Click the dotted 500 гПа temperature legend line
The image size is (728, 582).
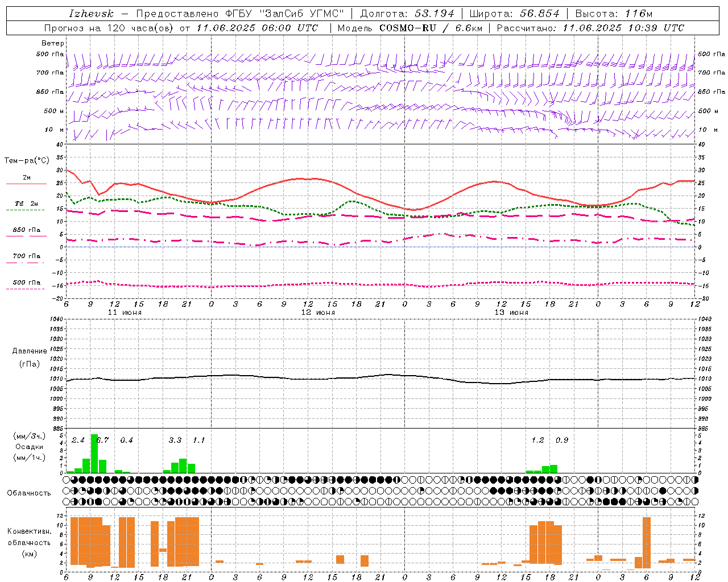click(x=25, y=289)
